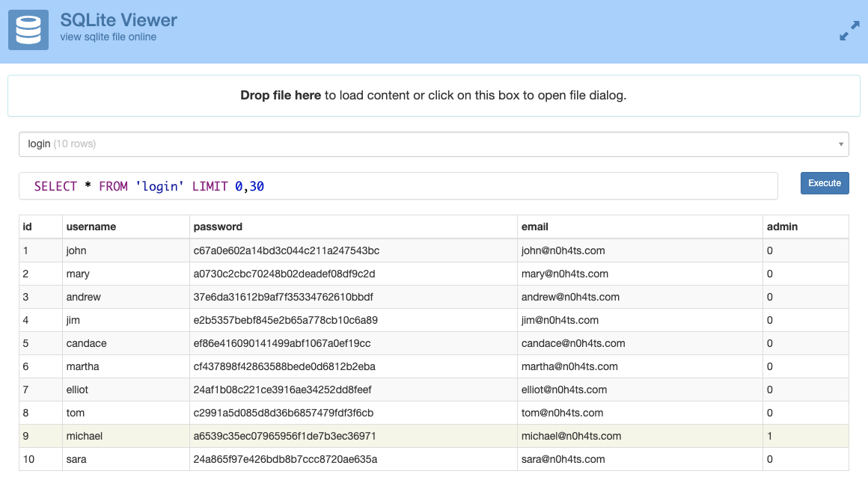Click password hash 37e6da31612b9af7f35334762610bbdf

pos(283,297)
